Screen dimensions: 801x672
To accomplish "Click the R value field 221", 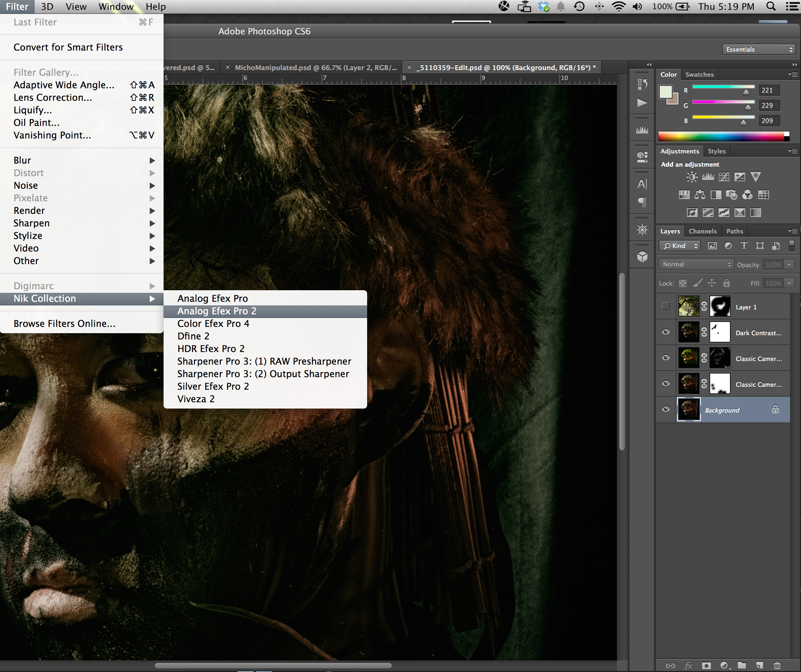I will tap(769, 90).
